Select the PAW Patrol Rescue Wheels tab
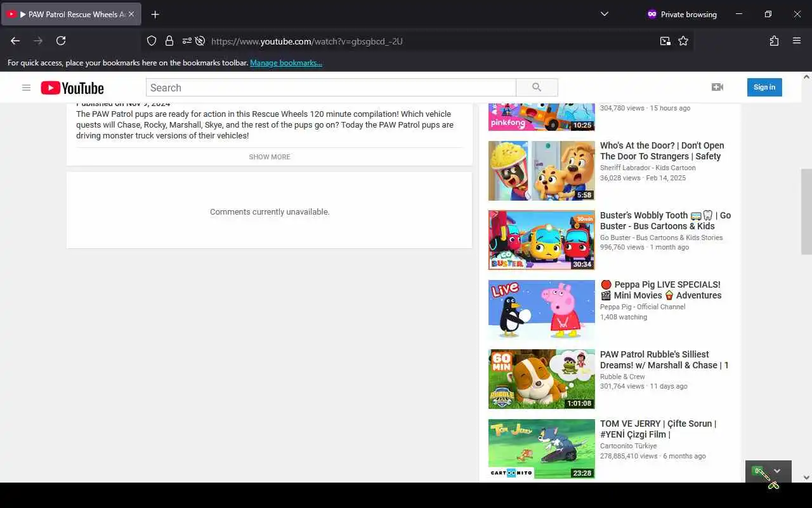The width and height of the screenshot is (812, 508). pos(71,14)
